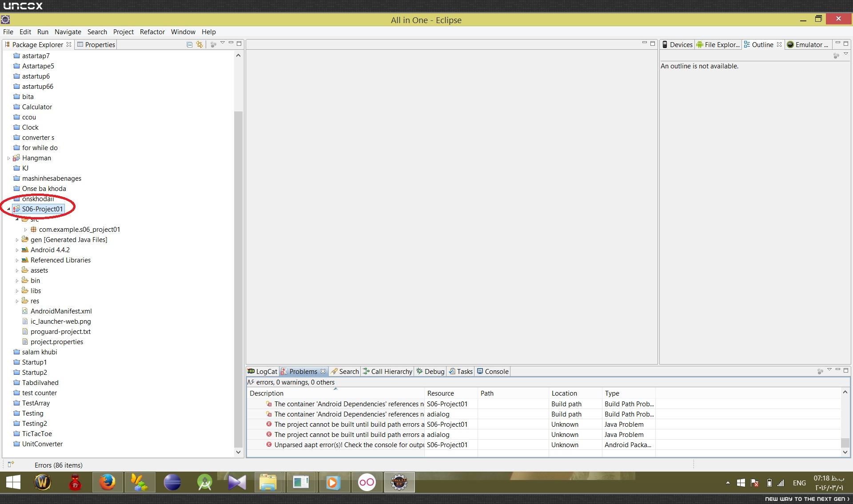Screen dimensions: 853x504
Task: Click Problems list scroll down arrow
Action: 845,452
